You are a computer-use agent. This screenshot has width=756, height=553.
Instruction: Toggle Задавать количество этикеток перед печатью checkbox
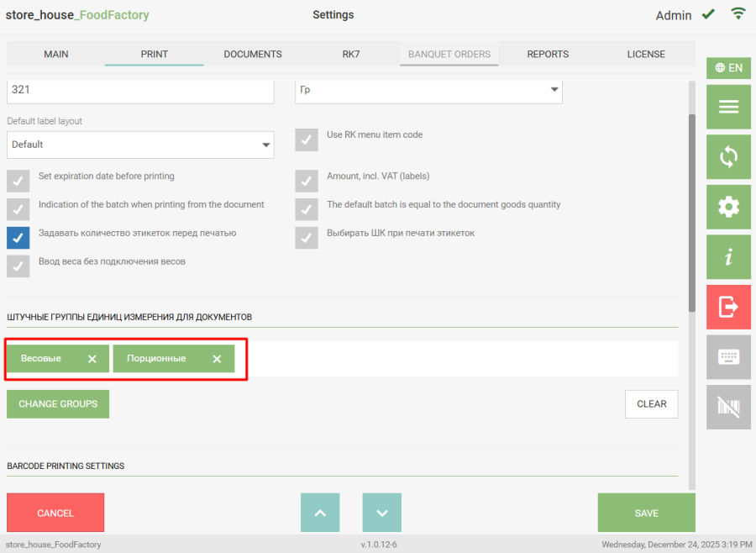[18, 238]
